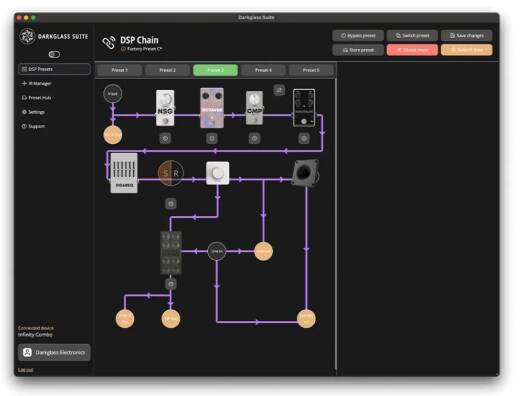Click the Darkglass Suite logo
The image size is (520, 396).
54,36
